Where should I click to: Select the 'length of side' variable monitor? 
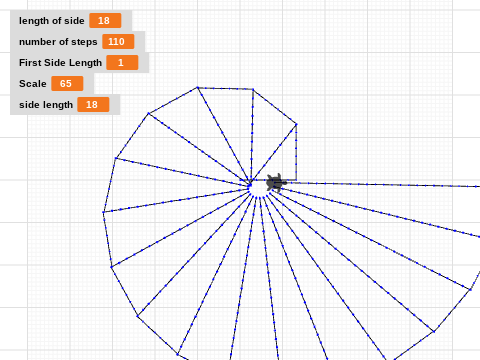[x=71, y=21]
